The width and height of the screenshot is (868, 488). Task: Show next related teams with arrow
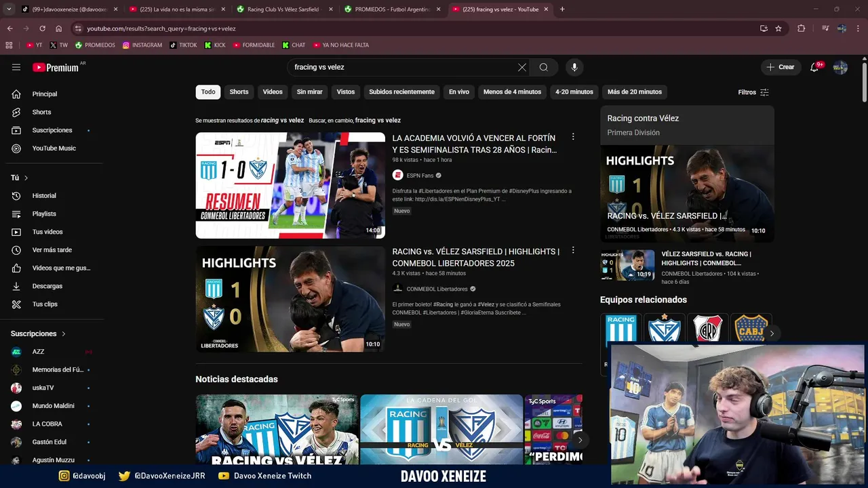771,333
